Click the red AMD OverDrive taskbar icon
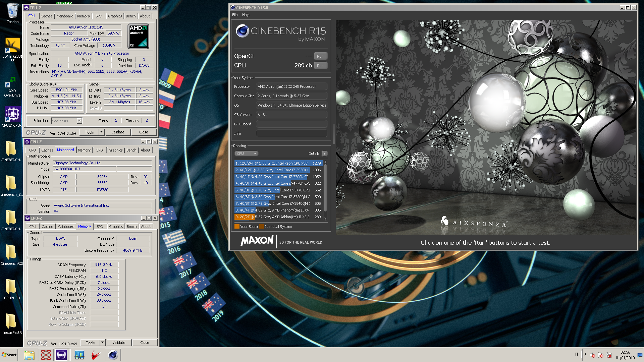The image size is (644, 362). [x=96, y=355]
